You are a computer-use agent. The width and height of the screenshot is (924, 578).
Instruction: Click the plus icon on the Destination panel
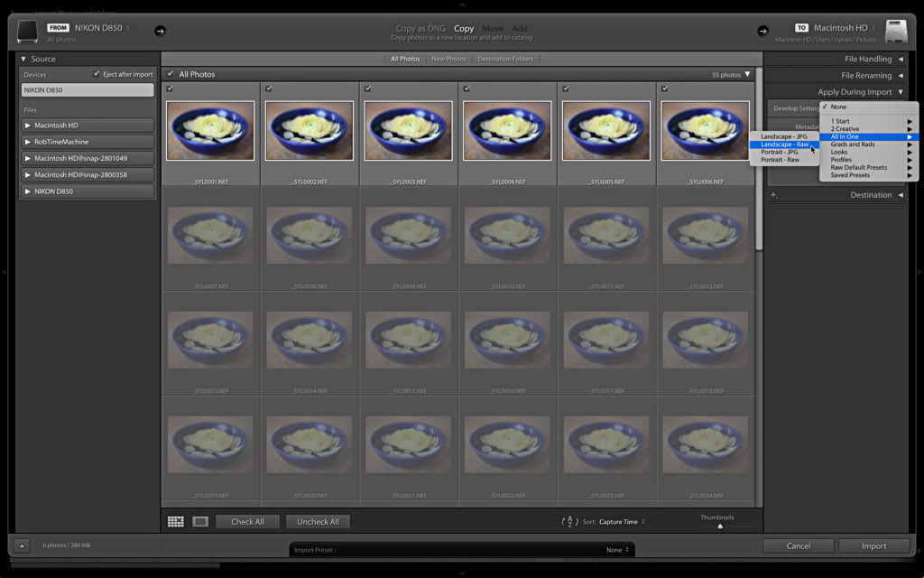point(773,195)
